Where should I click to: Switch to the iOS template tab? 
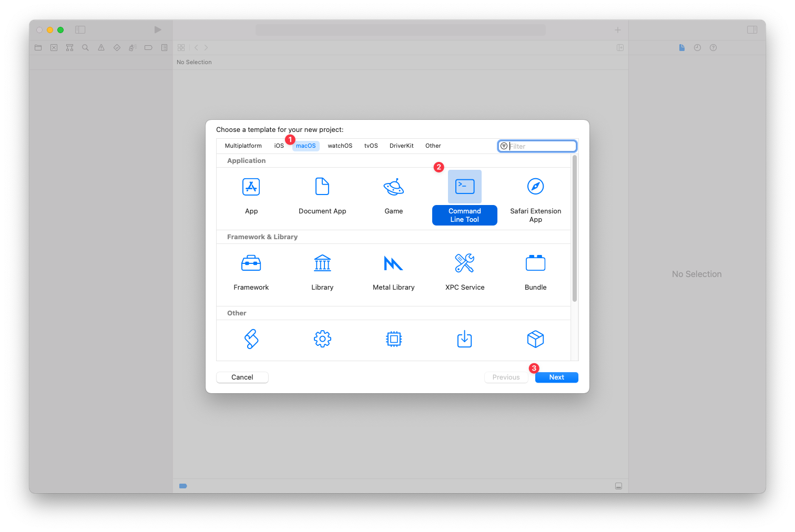pos(279,146)
